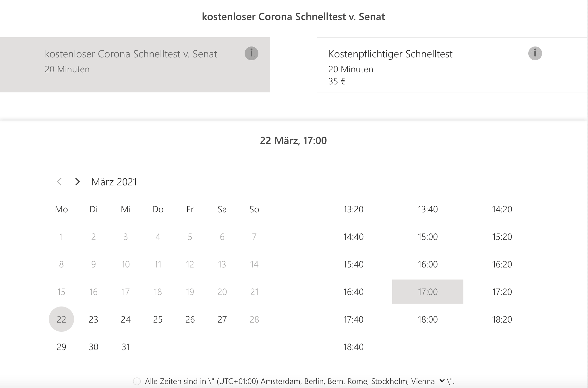Expand the timezone dropdown chevron
This screenshot has width=588, height=388.
tap(442, 381)
